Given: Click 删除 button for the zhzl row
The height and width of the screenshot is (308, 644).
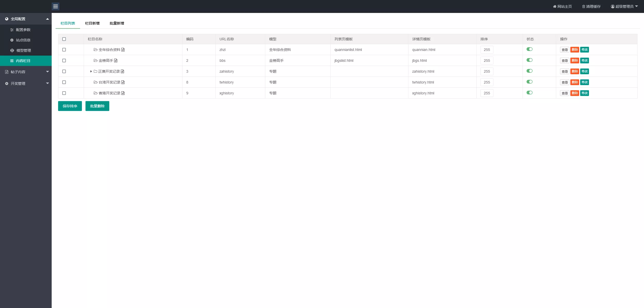Looking at the screenshot, I should pyautogui.click(x=575, y=50).
